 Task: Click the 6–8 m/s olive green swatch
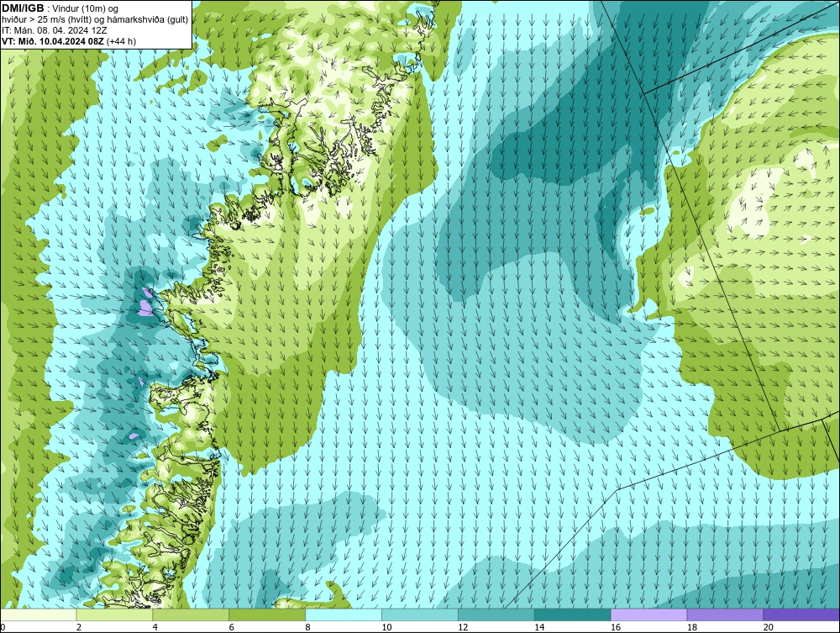(267, 615)
